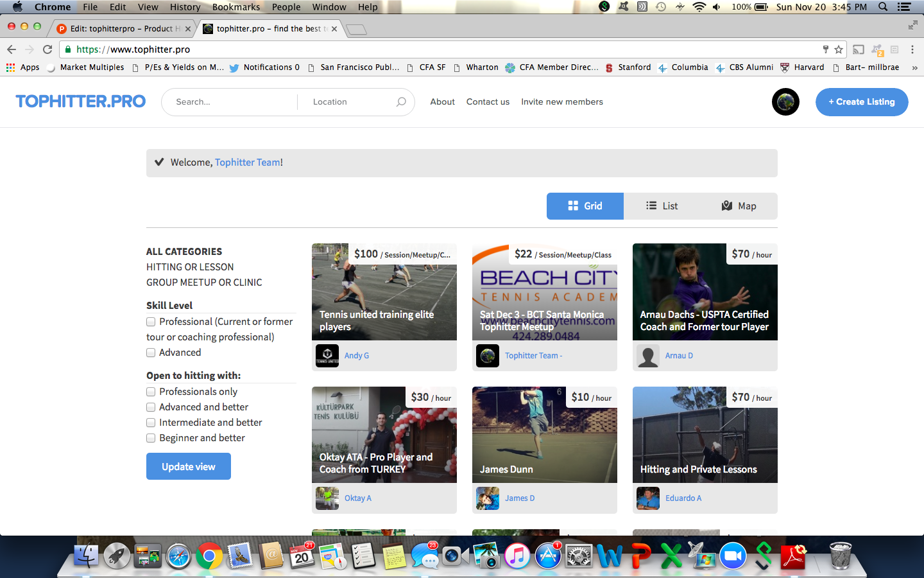Image resolution: width=924 pixels, height=578 pixels.
Task: Click the Search... input field
Action: click(231, 102)
